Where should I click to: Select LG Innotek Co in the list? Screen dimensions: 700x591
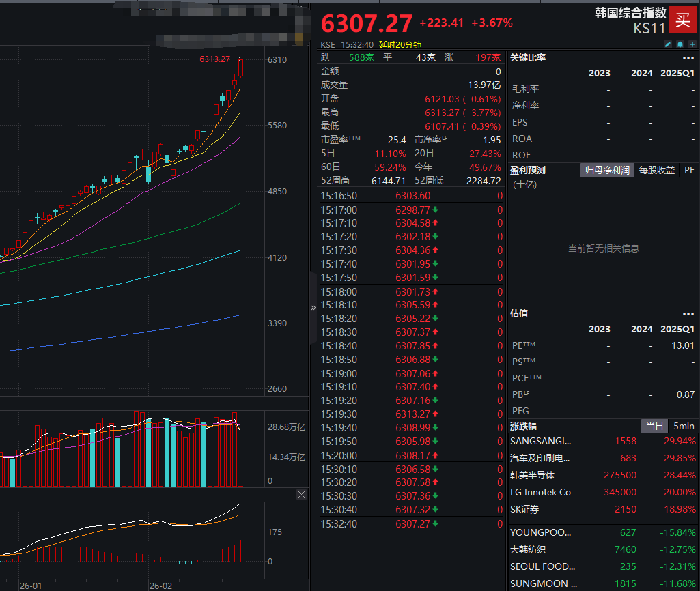[540, 492]
